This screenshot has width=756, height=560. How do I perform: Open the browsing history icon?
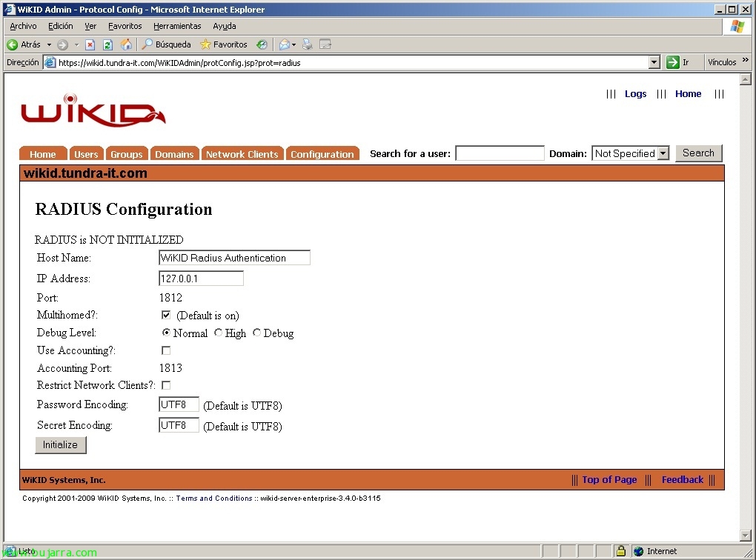262,45
